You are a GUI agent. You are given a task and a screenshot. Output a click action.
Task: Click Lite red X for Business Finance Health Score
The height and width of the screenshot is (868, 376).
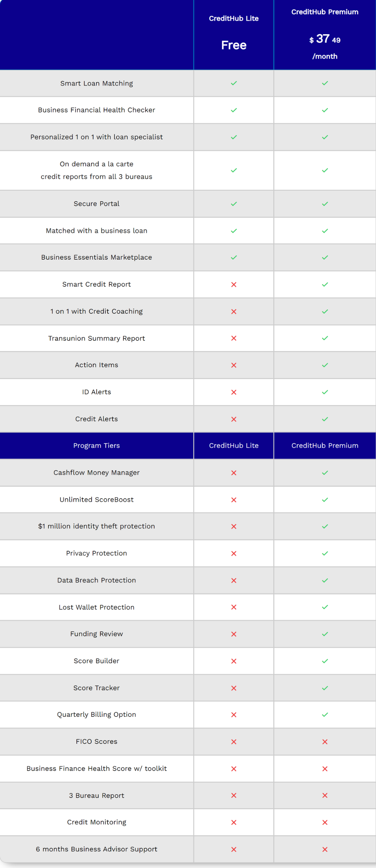click(234, 769)
